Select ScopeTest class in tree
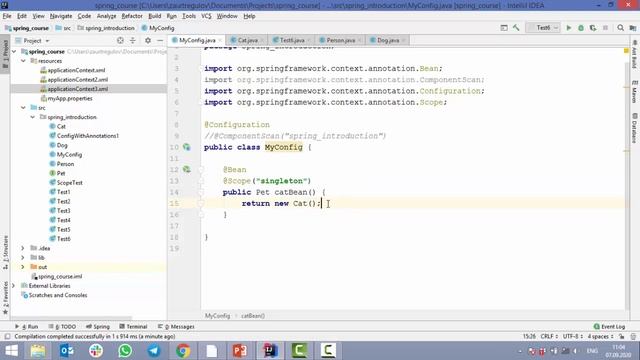The image size is (640, 360). pos(69,183)
